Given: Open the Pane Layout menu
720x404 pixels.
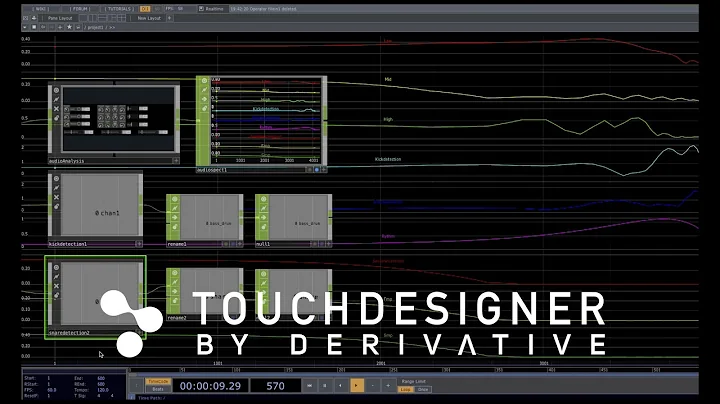Looking at the screenshot, I should [60, 18].
